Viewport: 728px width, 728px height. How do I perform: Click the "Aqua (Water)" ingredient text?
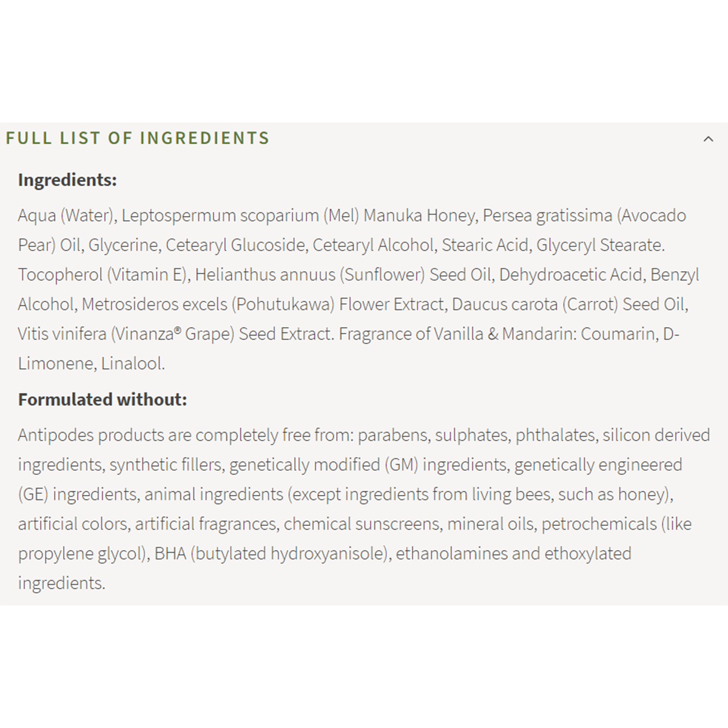(66, 215)
